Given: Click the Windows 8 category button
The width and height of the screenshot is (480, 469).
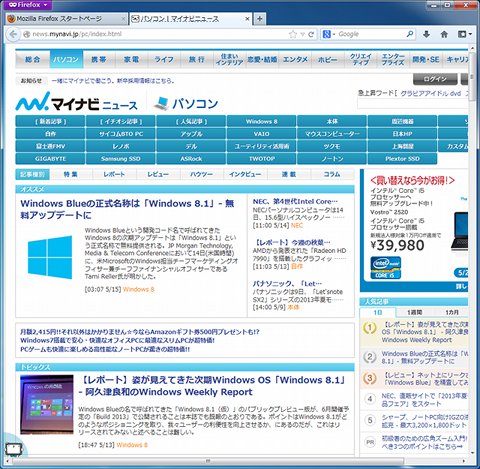Looking at the screenshot, I should (x=261, y=121).
